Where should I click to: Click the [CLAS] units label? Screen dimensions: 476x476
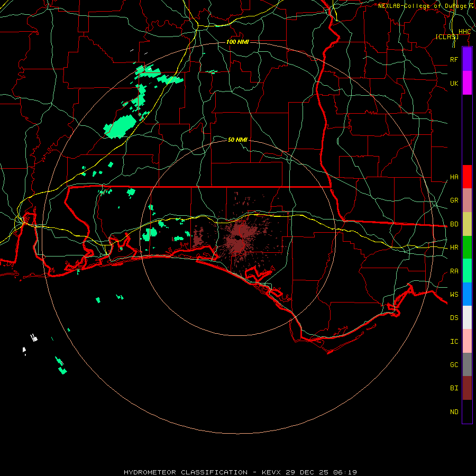447,36
